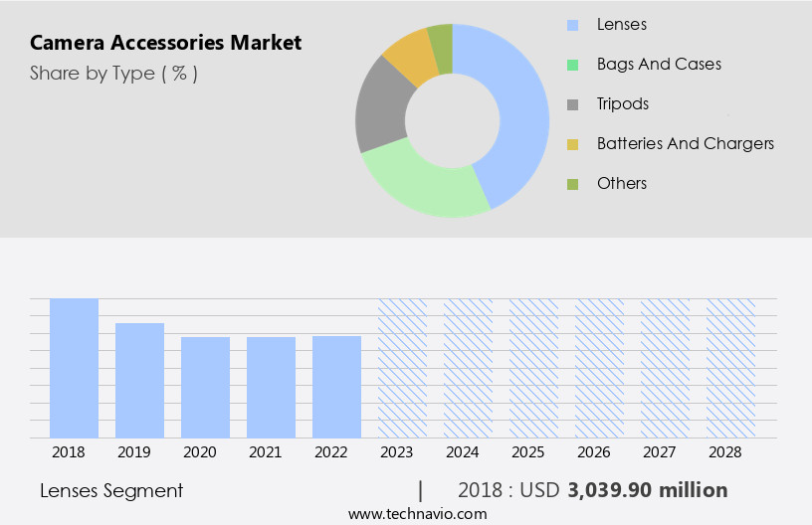Click the blue Lenses legend swatch
This screenshot has height=525, width=812.
(x=572, y=25)
